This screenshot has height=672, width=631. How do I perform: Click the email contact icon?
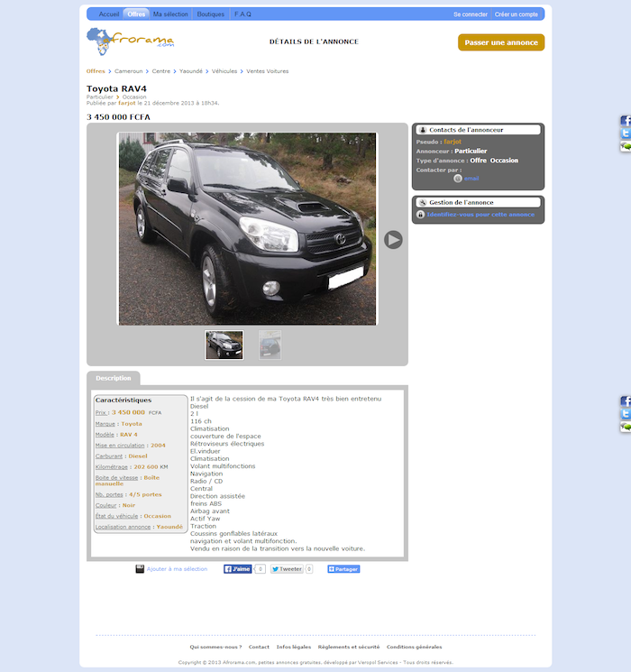point(458,179)
